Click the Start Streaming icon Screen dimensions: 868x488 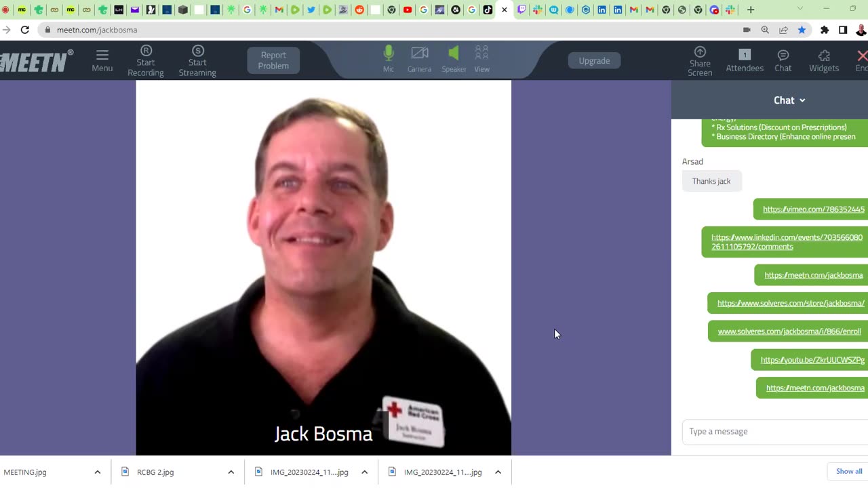pos(197,51)
